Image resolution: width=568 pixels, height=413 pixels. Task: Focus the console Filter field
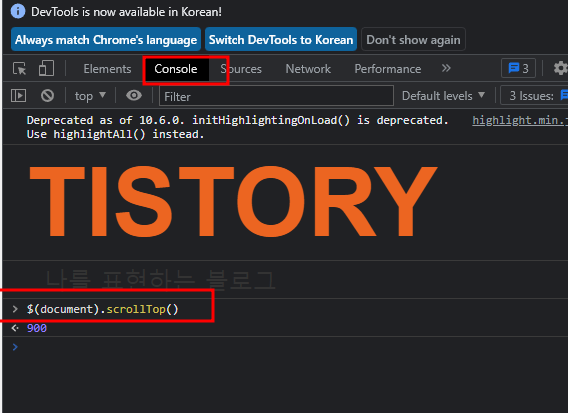[276, 96]
